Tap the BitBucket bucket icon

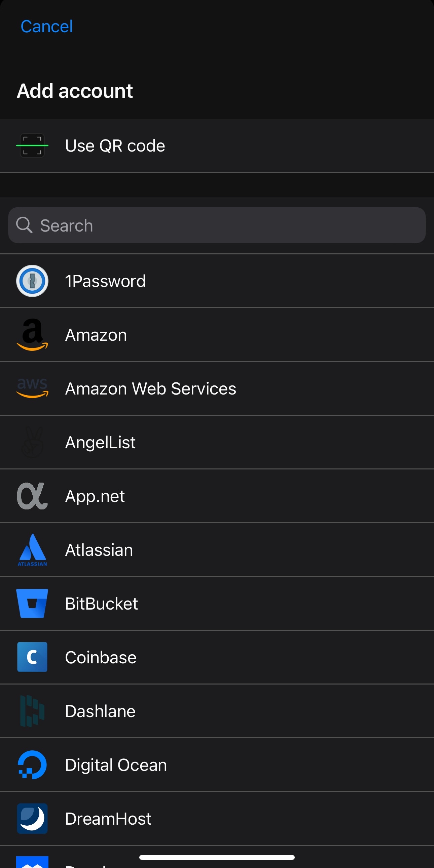point(32,603)
